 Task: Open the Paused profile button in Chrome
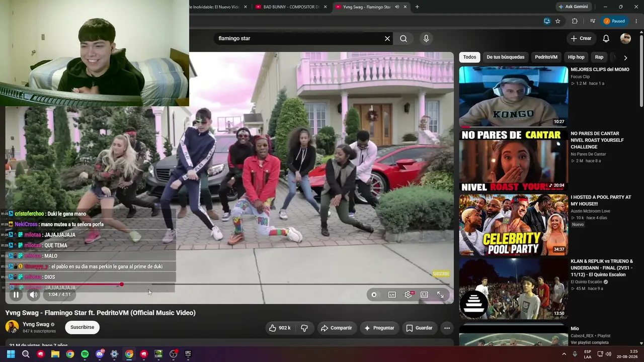615,21
